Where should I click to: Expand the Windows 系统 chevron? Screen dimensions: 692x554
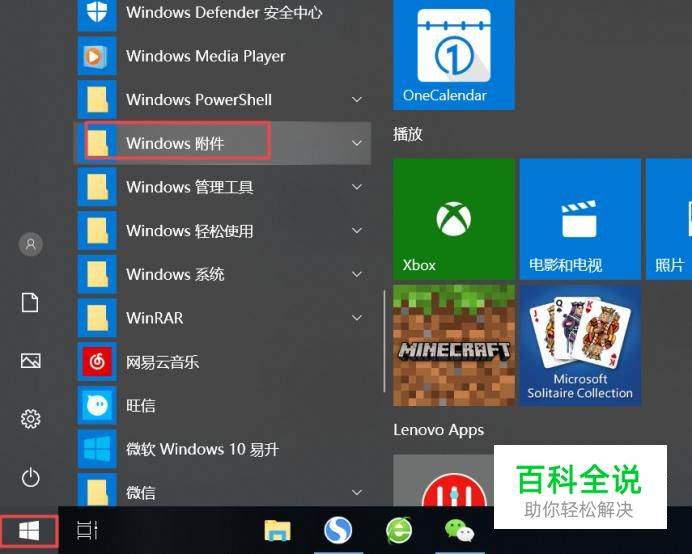point(357,274)
